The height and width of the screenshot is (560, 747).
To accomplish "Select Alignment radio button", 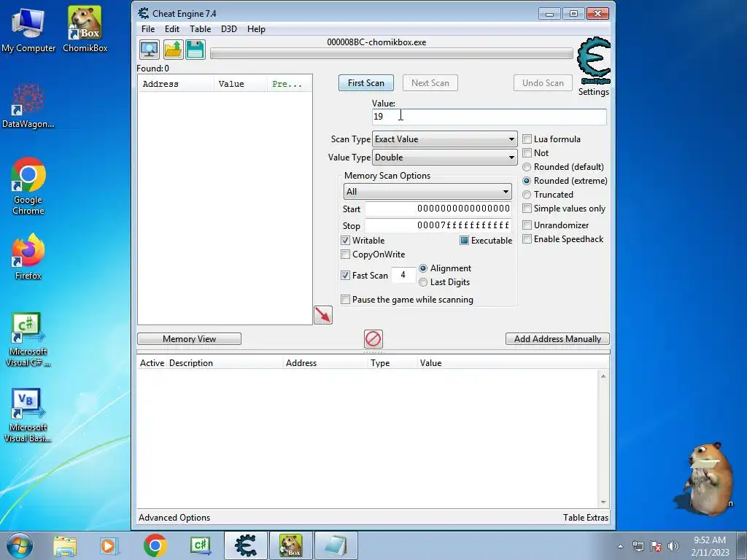I will [423, 268].
